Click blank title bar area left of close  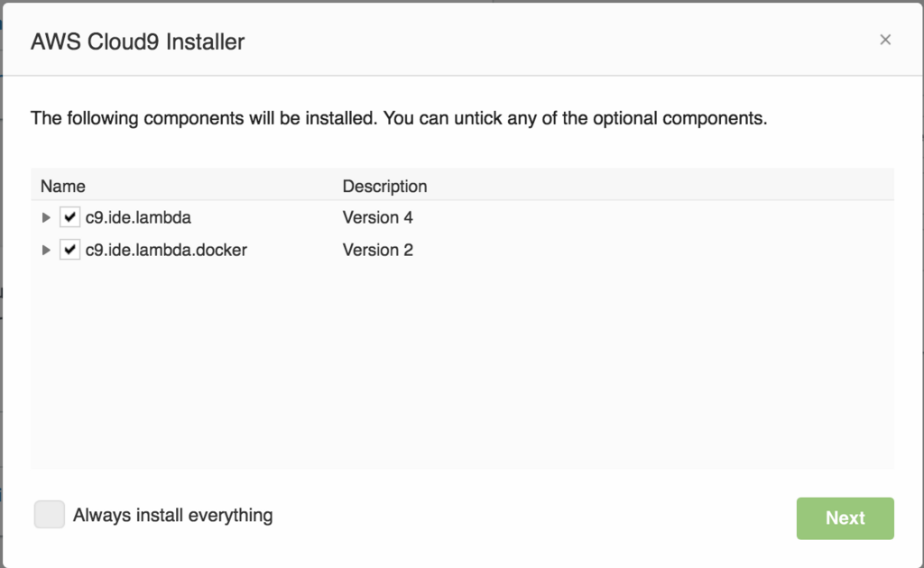click(x=559, y=41)
